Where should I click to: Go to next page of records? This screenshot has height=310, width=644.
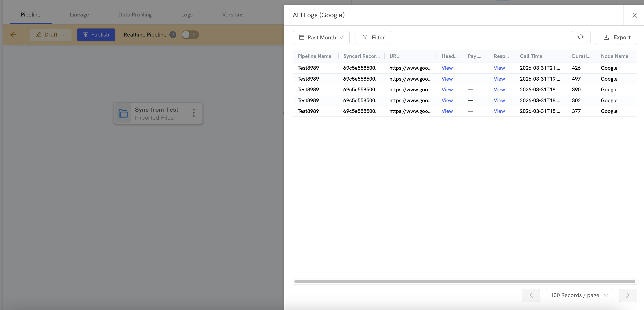[628, 295]
